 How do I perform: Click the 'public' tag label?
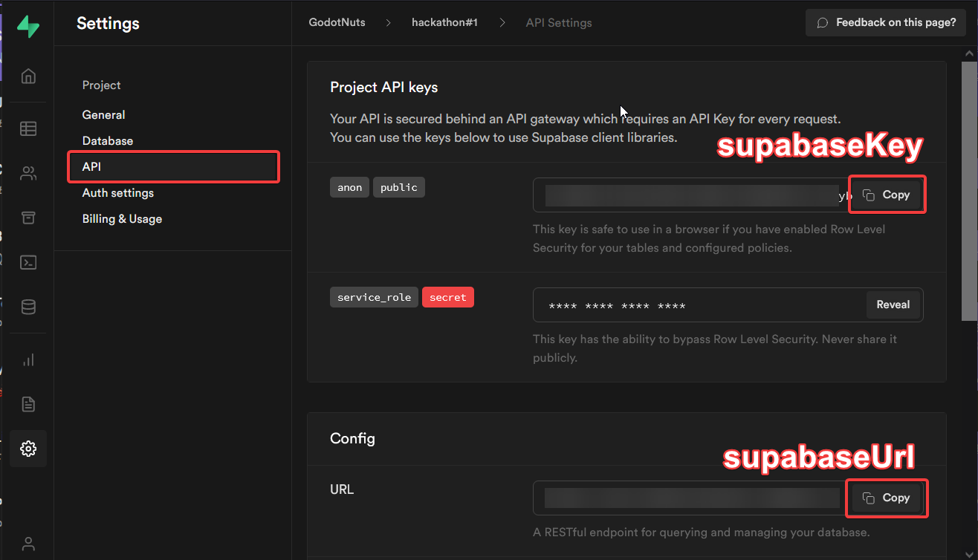[x=399, y=187]
